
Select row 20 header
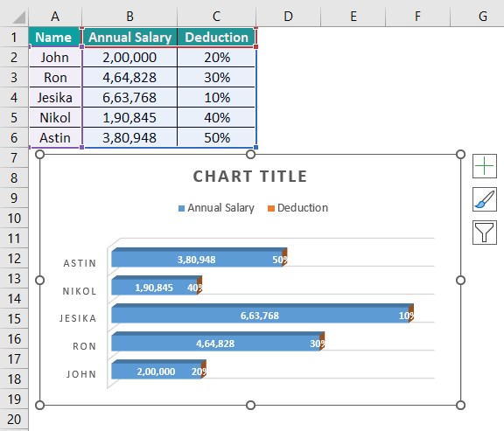tap(14, 420)
